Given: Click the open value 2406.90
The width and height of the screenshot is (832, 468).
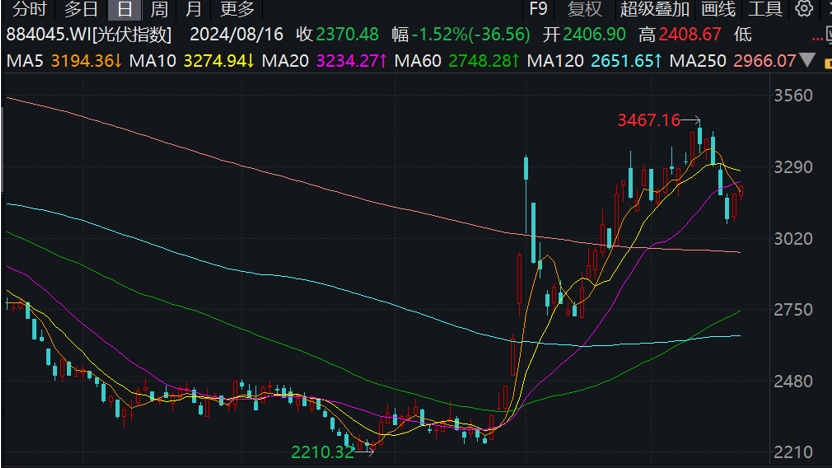Looking at the screenshot, I should [594, 34].
